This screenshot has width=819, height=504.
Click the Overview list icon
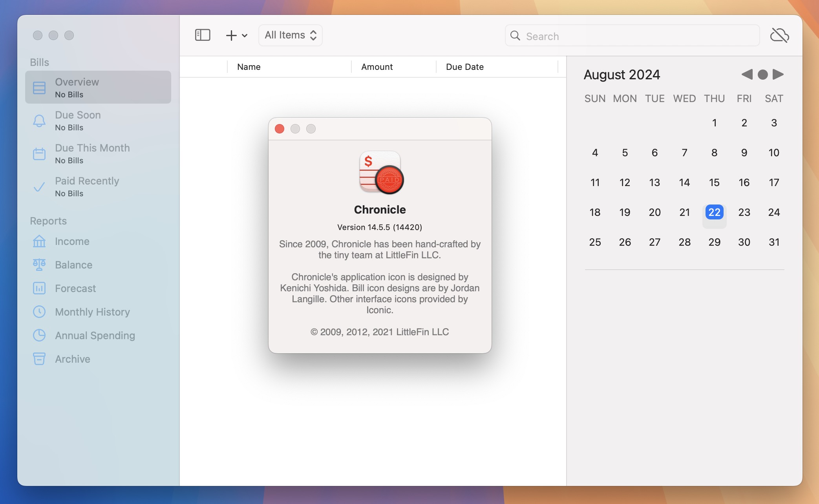point(39,88)
